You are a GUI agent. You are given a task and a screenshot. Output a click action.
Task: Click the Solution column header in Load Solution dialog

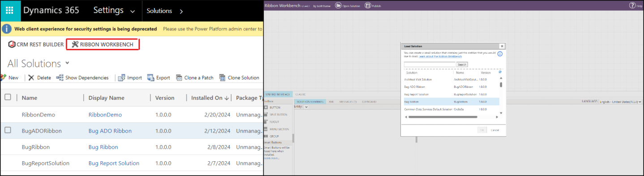pyautogui.click(x=412, y=72)
